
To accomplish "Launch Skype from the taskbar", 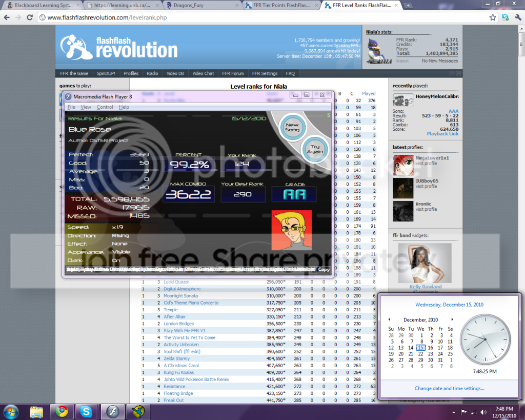I will pyautogui.click(x=86, y=411).
